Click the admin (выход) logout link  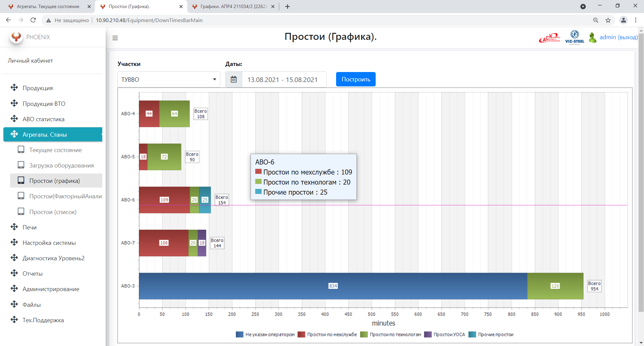[x=619, y=37]
